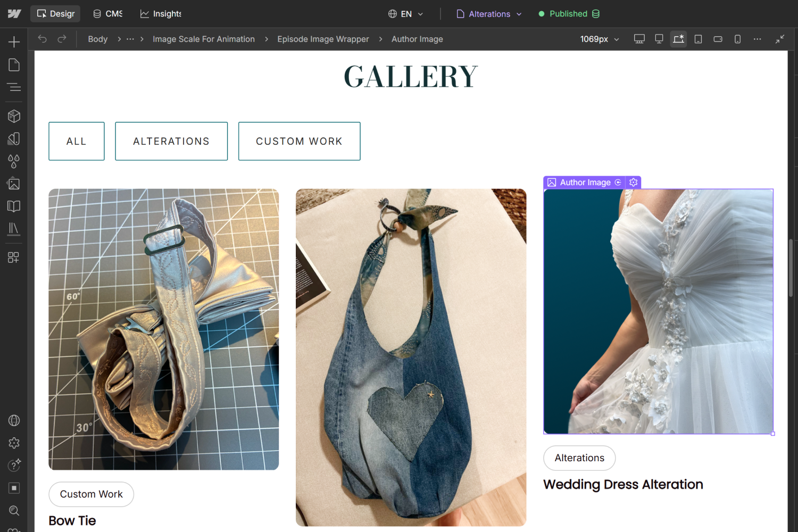Open the open-book icon panel in the sidebar
This screenshot has height=532, width=798.
coord(14,206)
